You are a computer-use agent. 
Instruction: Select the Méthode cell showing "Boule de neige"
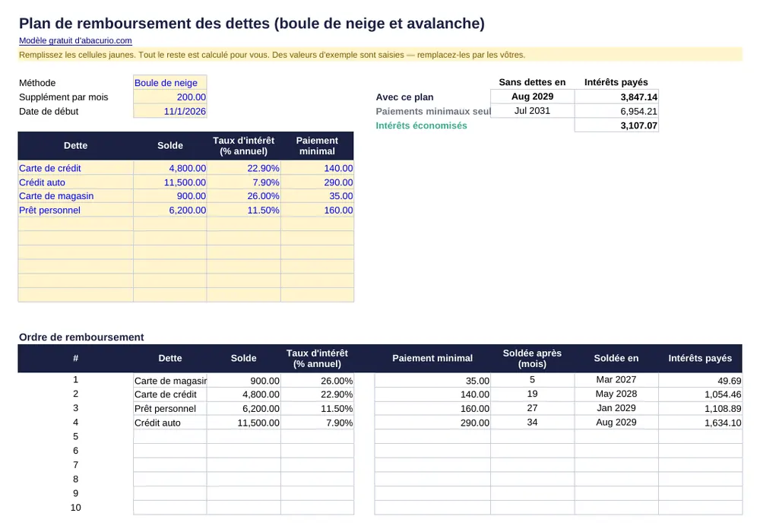click(170, 83)
